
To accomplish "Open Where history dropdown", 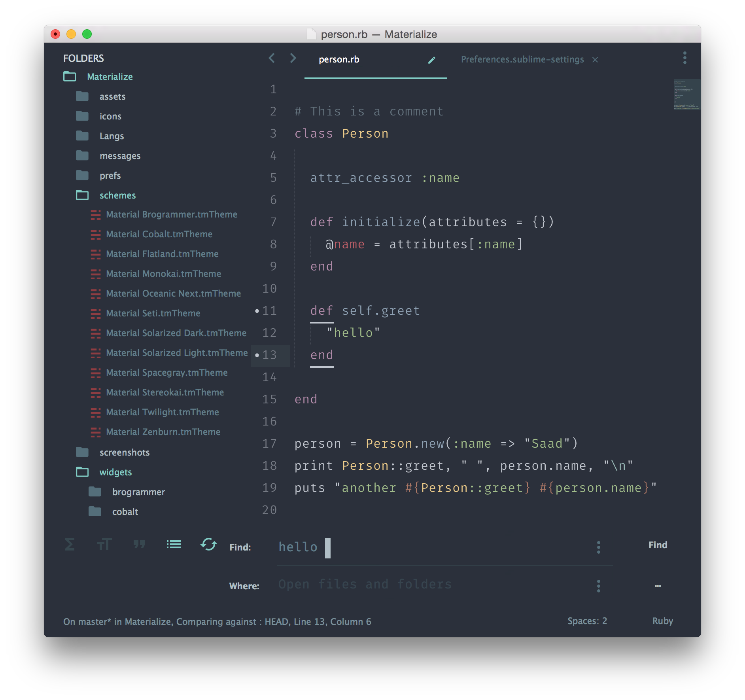I will pos(599,586).
